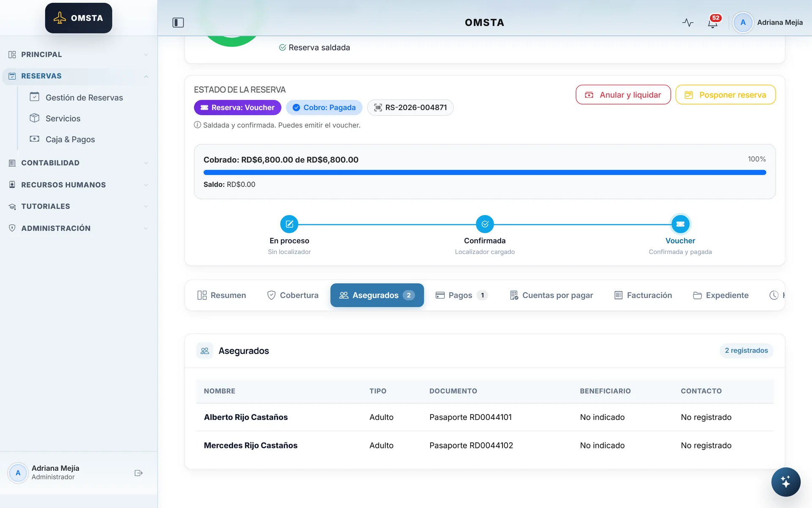
Task: Click Anular y liquidar button
Action: pyautogui.click(x=623, y=95)
